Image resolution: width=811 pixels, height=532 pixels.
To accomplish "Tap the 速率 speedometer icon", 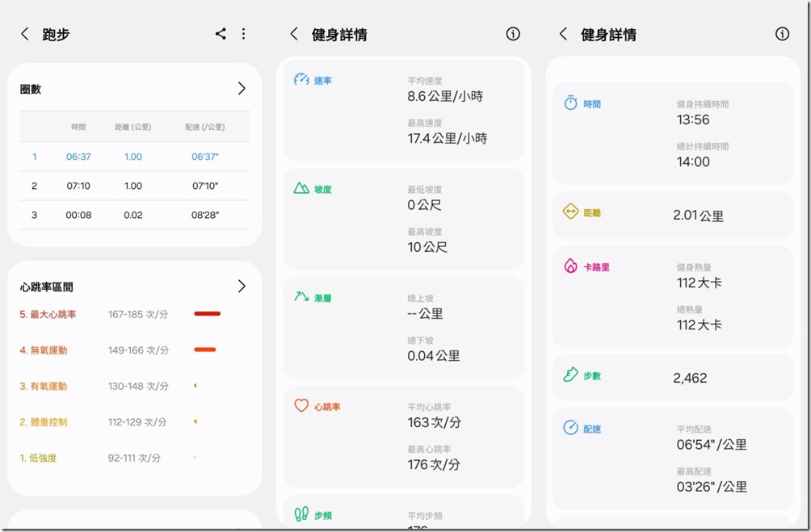I will 301,80.
